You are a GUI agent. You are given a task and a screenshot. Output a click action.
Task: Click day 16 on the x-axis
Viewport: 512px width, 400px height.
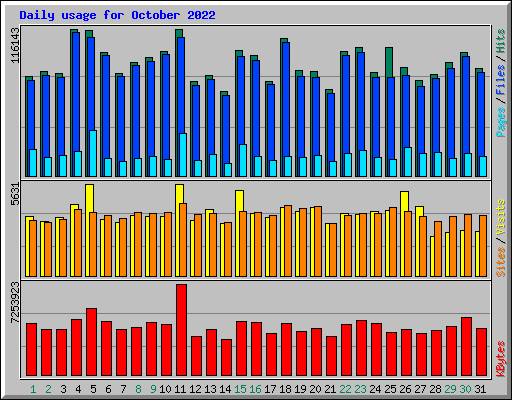coord(255,389)
